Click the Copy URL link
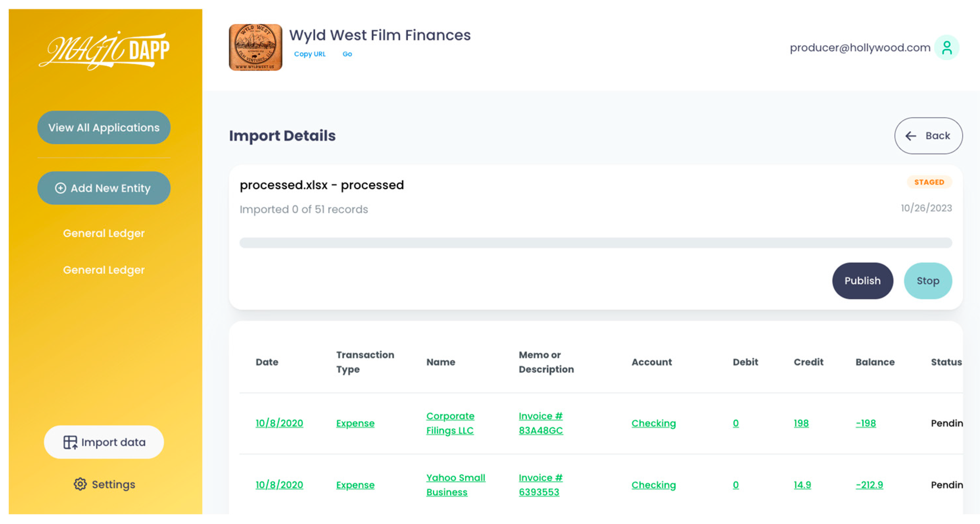Image resolution: width=980 pixels, height=524 pixels. [x=310, y=54]
